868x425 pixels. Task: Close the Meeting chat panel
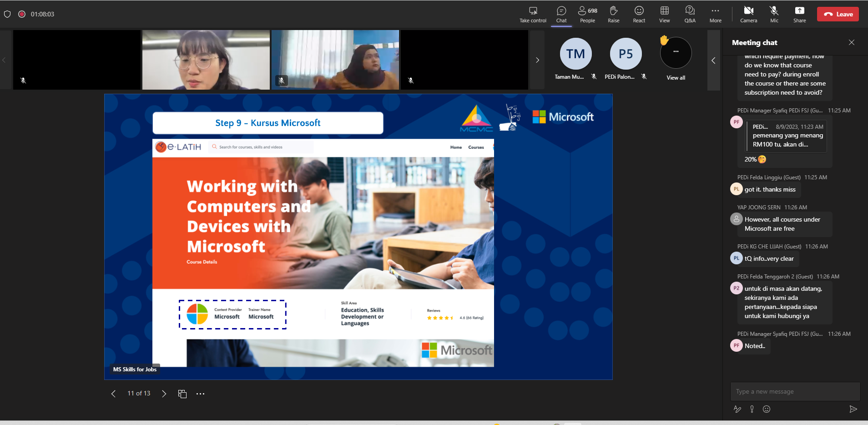(x=851, y=42)
